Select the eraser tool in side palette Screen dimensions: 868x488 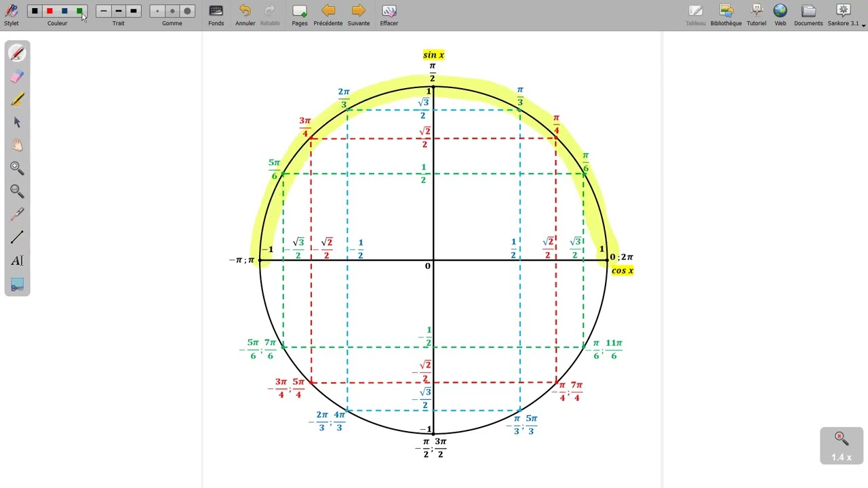coord(18,77)
